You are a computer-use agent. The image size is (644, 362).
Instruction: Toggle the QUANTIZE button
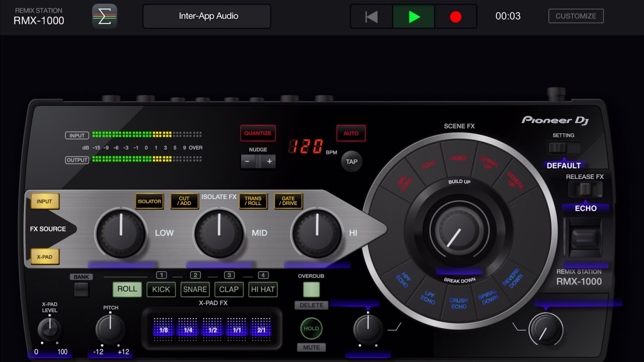[258, 133]
